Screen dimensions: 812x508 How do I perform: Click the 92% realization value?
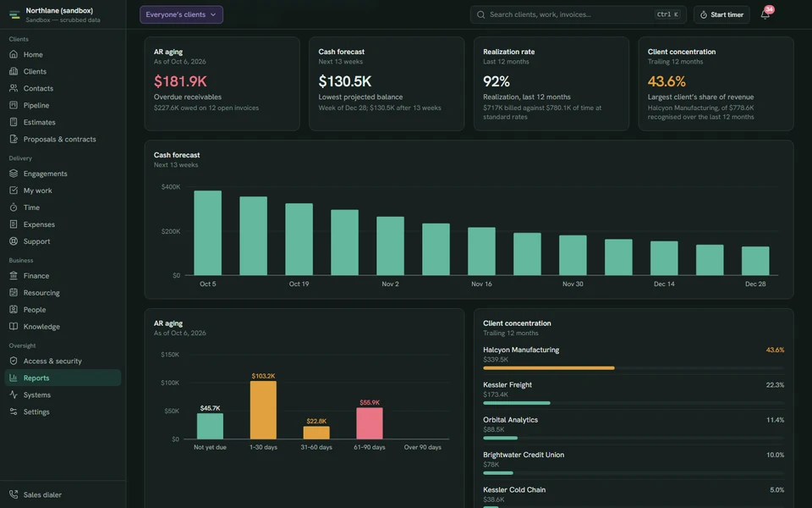(497, 81)
